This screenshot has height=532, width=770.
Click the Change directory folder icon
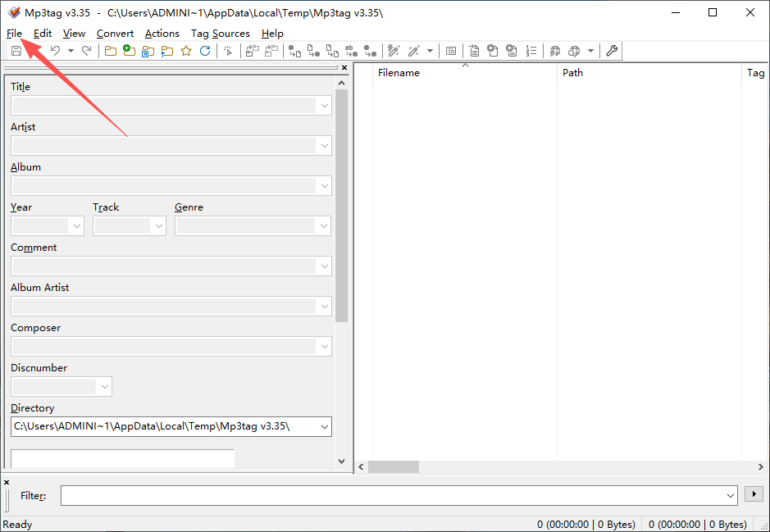coord(111,51)
